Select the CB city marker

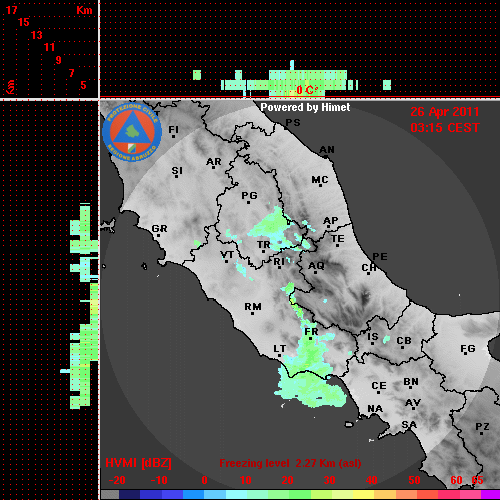pos(402,348)
